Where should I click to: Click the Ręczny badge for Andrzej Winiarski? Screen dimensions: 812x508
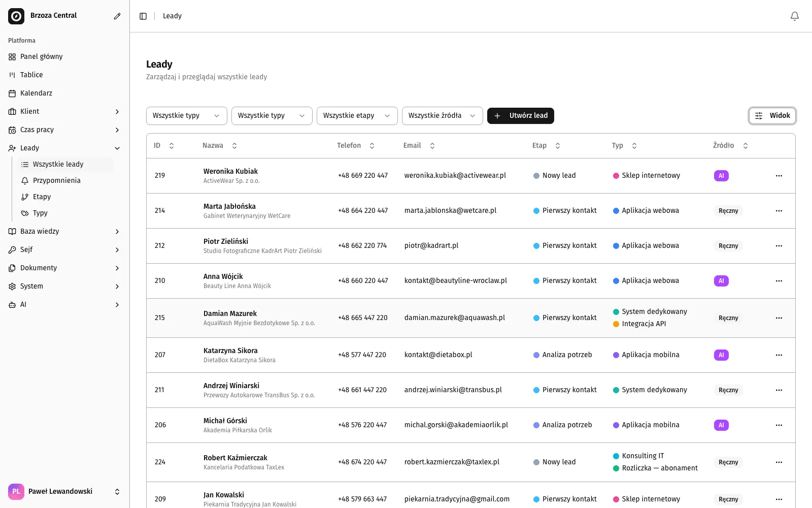(728, 390)
